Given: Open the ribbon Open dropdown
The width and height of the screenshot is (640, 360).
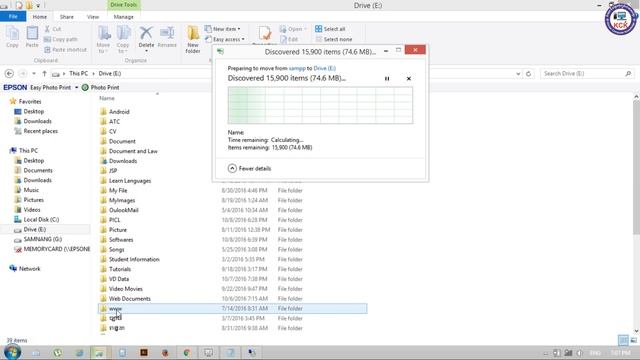Looking at the screenshot, I should pos(293,29).
